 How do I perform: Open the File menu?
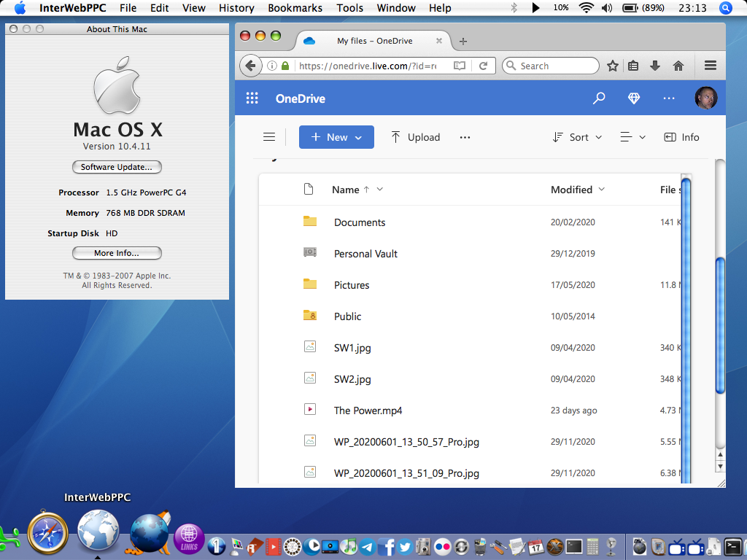click(x=128, y=8)
